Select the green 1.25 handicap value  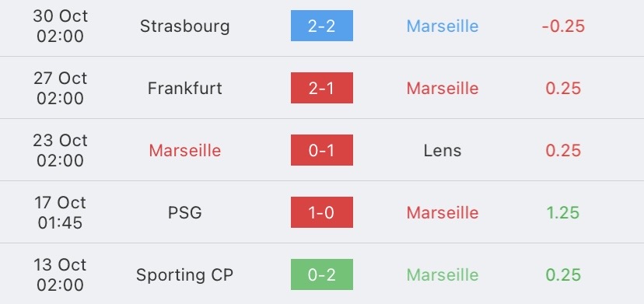point(563,213)
